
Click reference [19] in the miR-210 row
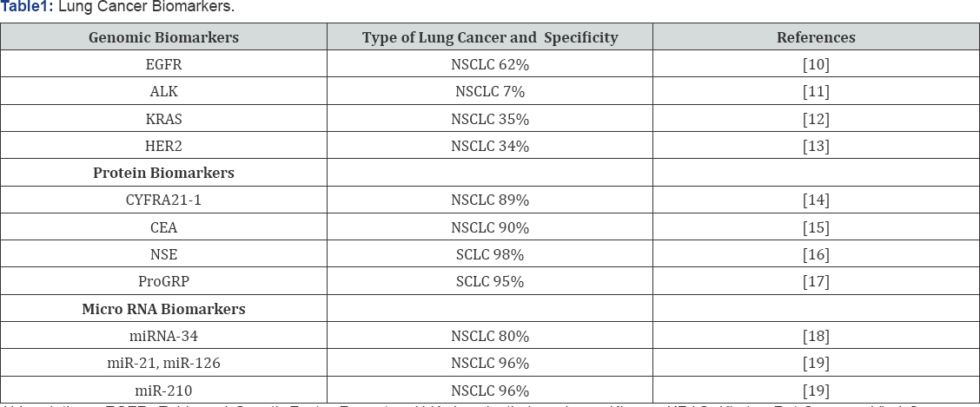point(816,391)
